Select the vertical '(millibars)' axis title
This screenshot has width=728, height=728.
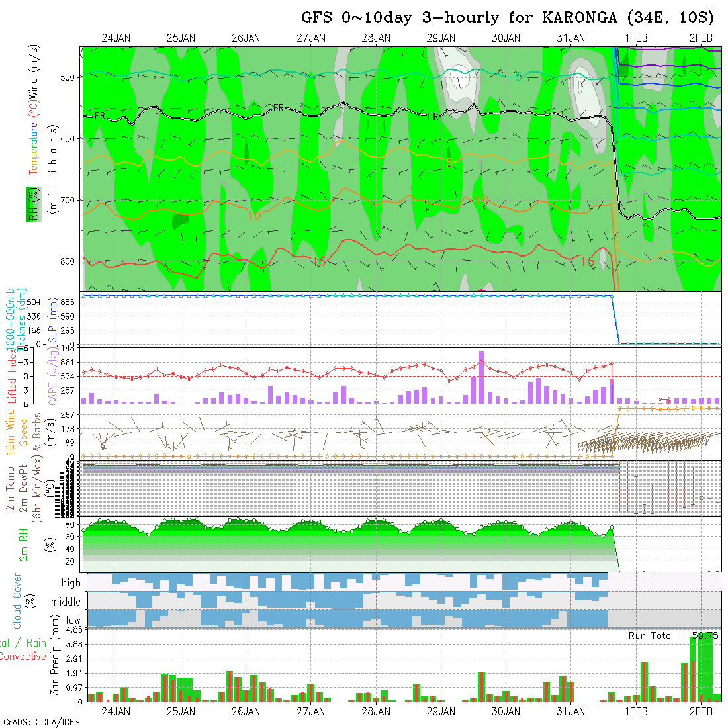[x=54, y=169]
